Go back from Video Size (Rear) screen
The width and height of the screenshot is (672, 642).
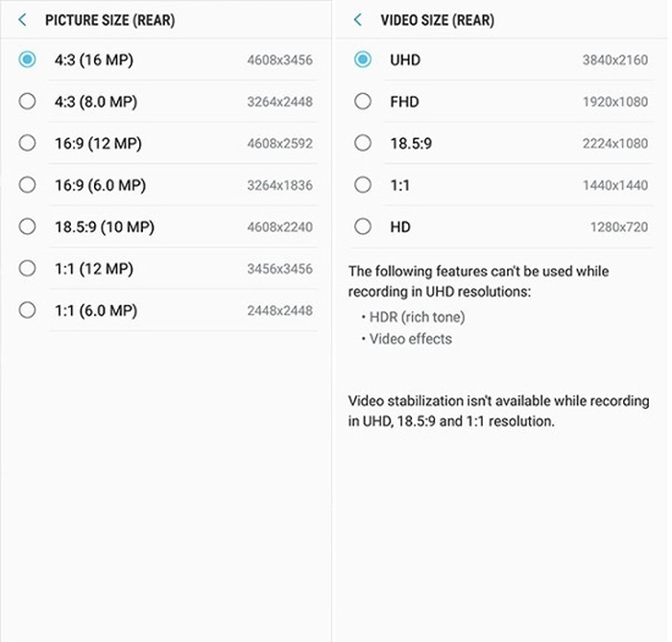[x=358, y=20]
